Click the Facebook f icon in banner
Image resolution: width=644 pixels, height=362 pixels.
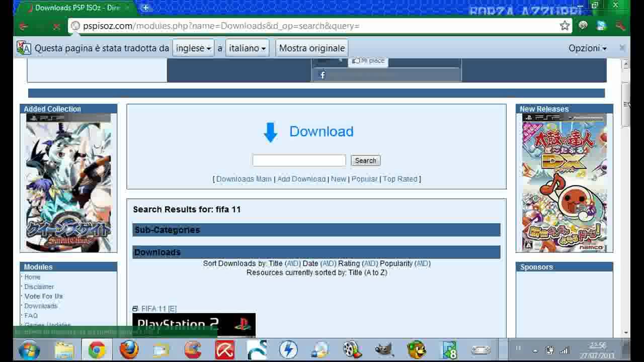[323, 75]
